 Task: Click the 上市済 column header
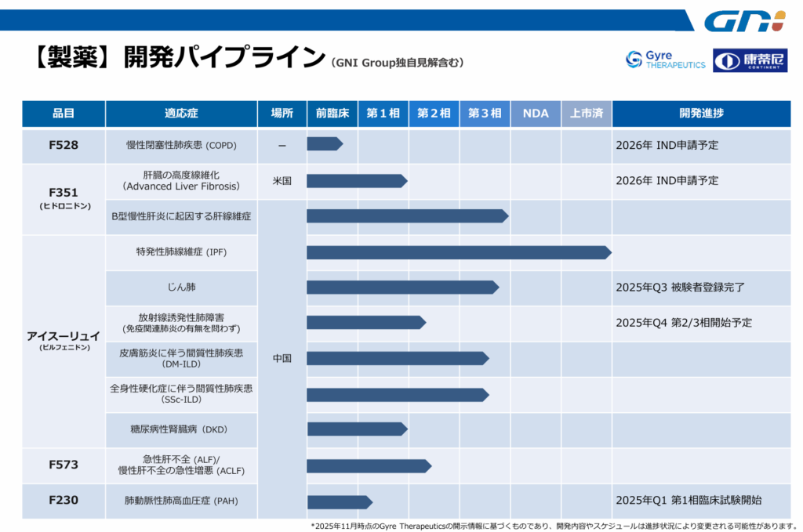click(x=586, y=114)
